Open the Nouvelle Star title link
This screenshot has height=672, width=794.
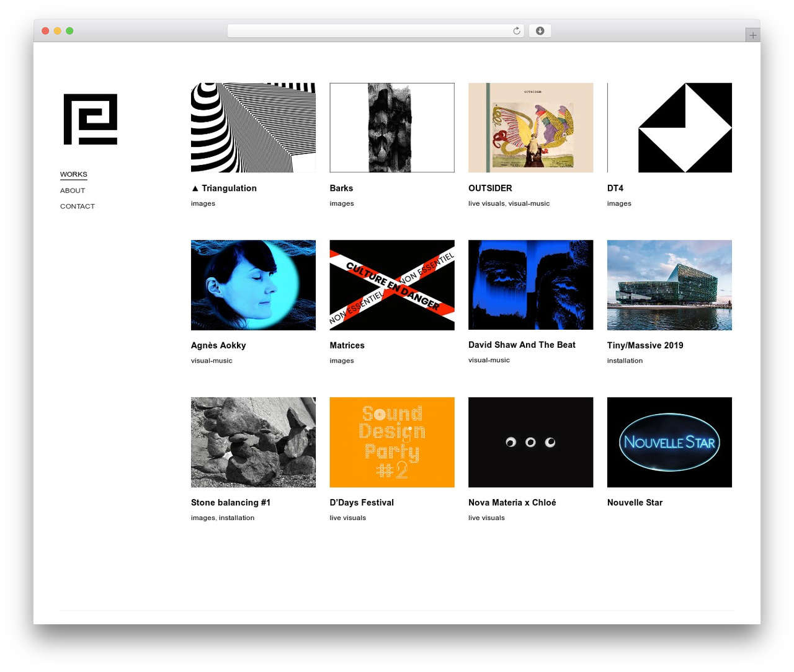[x=635, y=503]
